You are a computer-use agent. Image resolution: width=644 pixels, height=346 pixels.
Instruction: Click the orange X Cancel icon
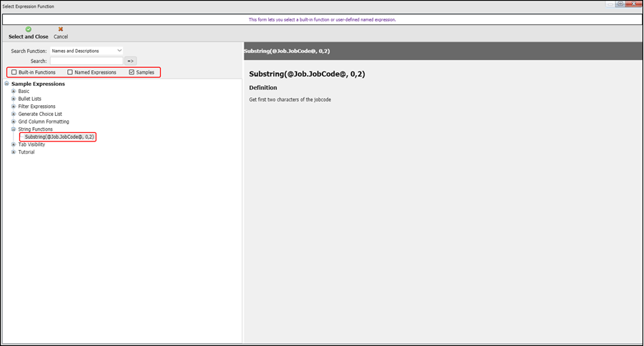61,29
